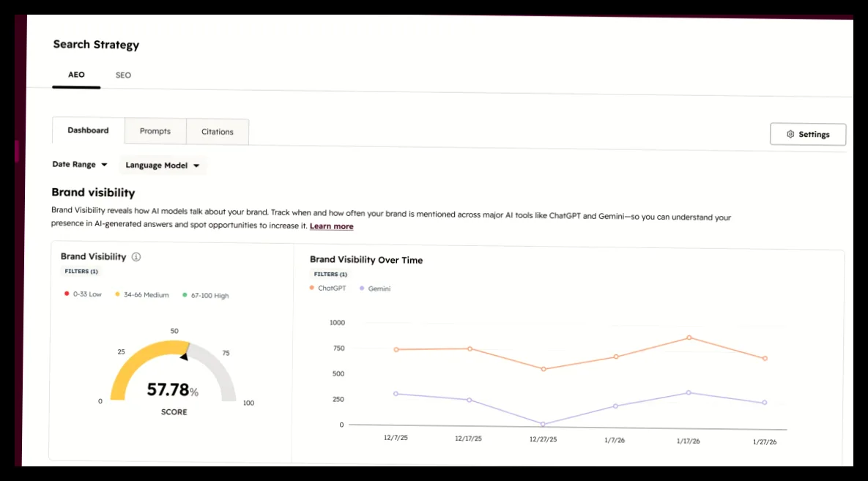The width and height of the screenshot is (868, 481).
Task: Switch to the AEO tab
Action: click(x=76, y=75)
